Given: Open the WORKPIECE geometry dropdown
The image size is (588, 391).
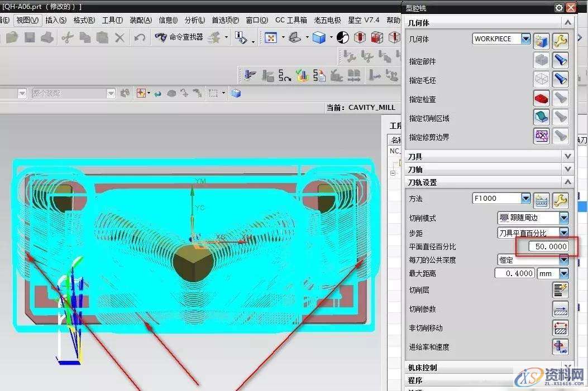Looking at the screenshot, I should point(525,39).
